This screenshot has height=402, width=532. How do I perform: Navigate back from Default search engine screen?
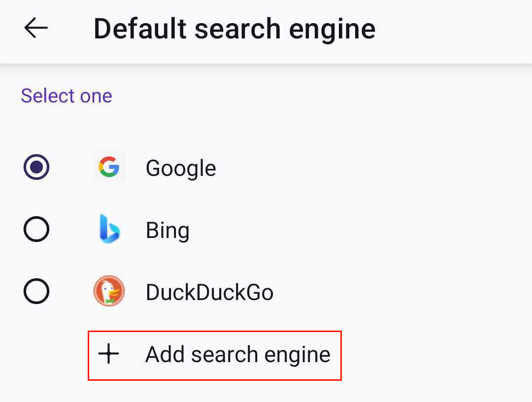(35, 29)
